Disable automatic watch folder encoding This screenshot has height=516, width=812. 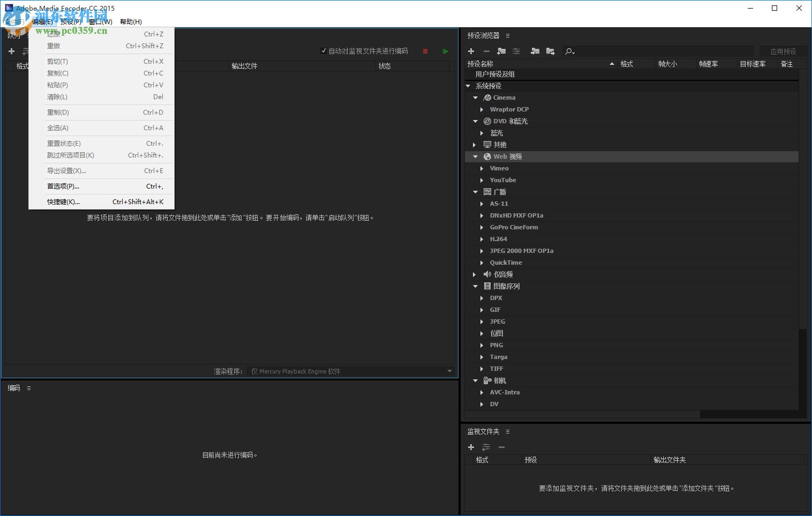[x=324, y=50]
